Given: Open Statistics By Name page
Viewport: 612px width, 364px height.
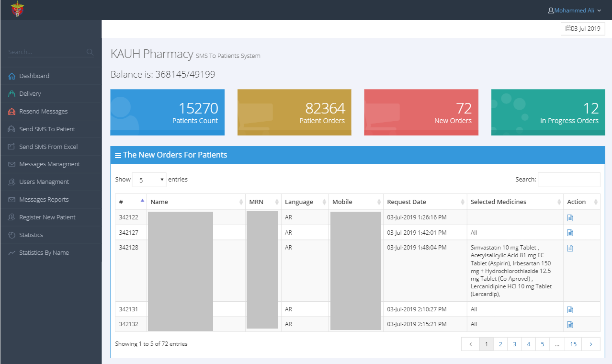Looking at the screenshot, I should point(51,253).
